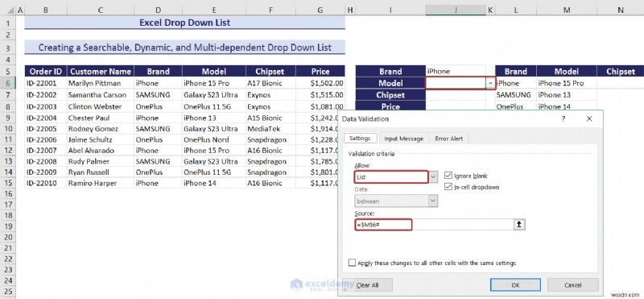Open the Allow dropdown showing List

pyautogui.click(x=433, y=177)
